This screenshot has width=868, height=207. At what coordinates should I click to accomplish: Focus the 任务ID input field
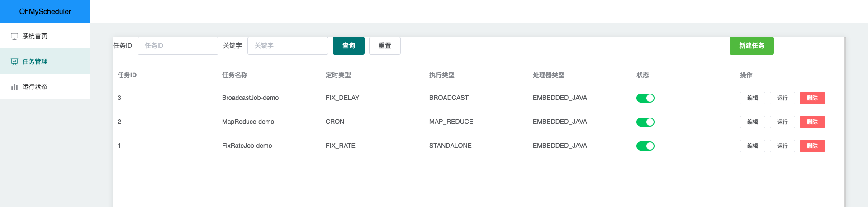click(x=178, y=46)
